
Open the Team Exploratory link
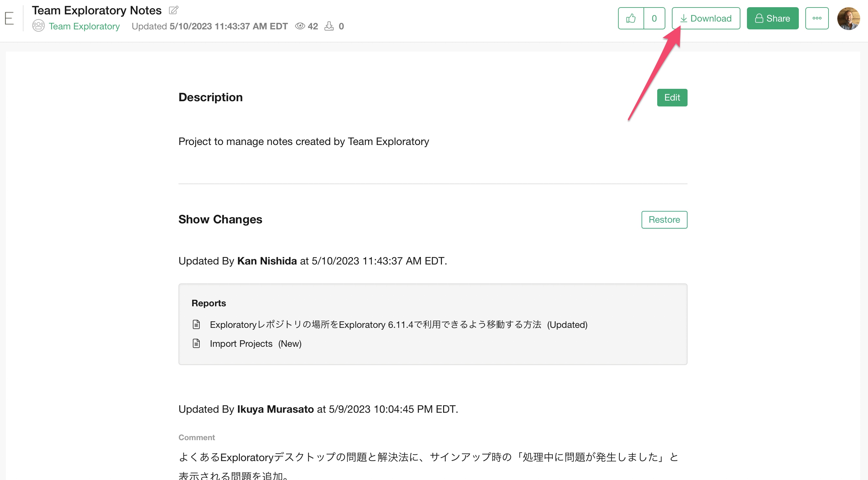pyautogui.click(x=84, y=26)
